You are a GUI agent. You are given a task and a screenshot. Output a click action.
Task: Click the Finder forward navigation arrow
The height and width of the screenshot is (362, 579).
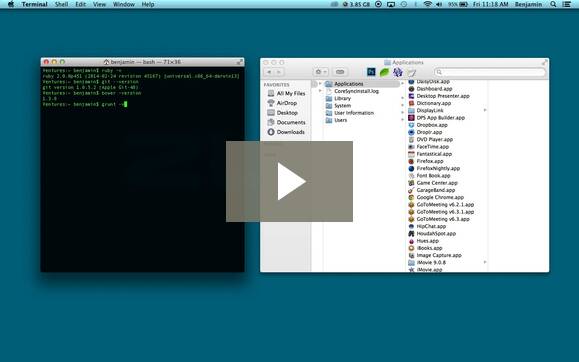[279, 72]
